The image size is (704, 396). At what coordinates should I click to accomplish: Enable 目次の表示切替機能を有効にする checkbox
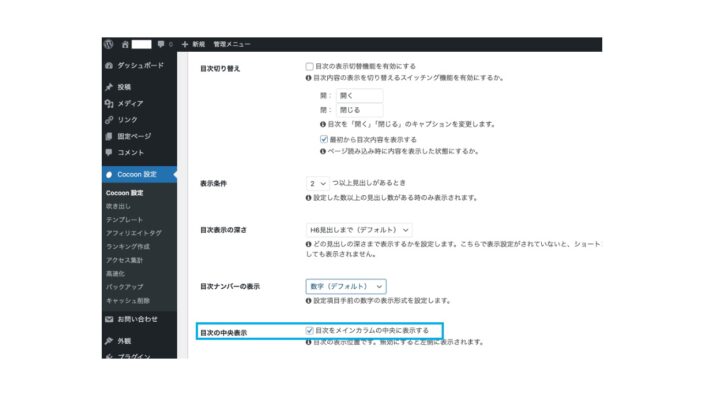[x=309, y=66]
